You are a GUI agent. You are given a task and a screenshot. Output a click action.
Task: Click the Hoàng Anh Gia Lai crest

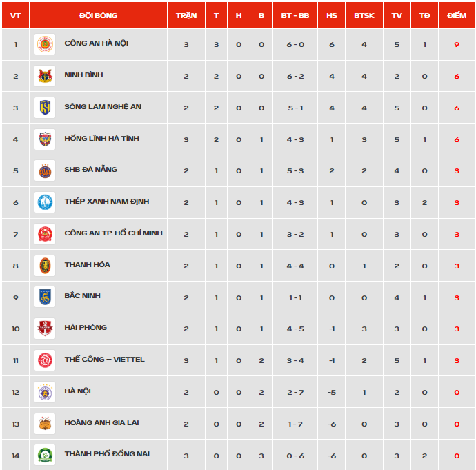tap(45, 424)
